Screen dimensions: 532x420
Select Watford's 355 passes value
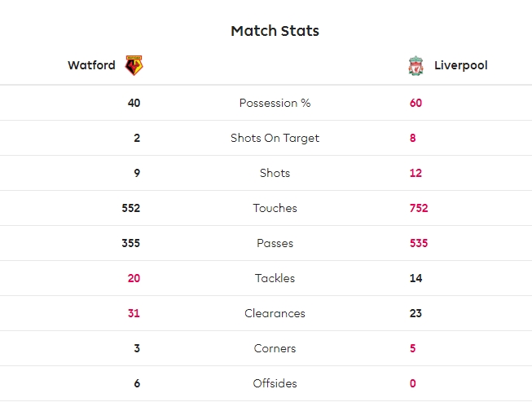coord(130,243)
